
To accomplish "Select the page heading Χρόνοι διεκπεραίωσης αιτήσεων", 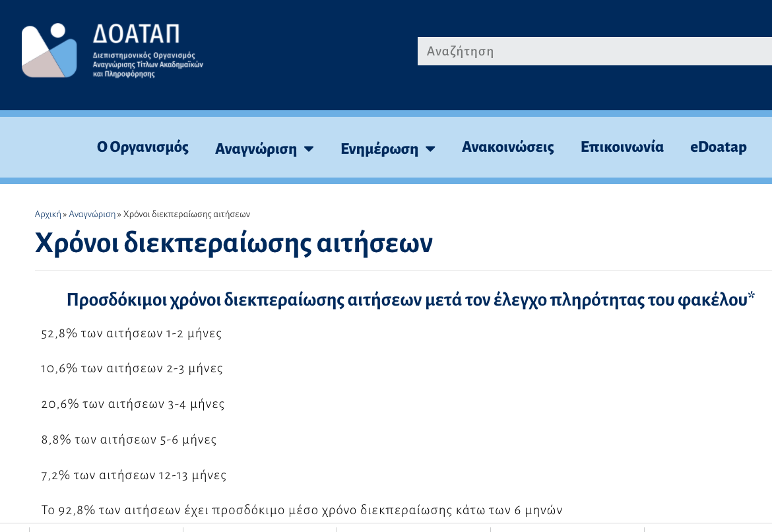I will 233,243.
